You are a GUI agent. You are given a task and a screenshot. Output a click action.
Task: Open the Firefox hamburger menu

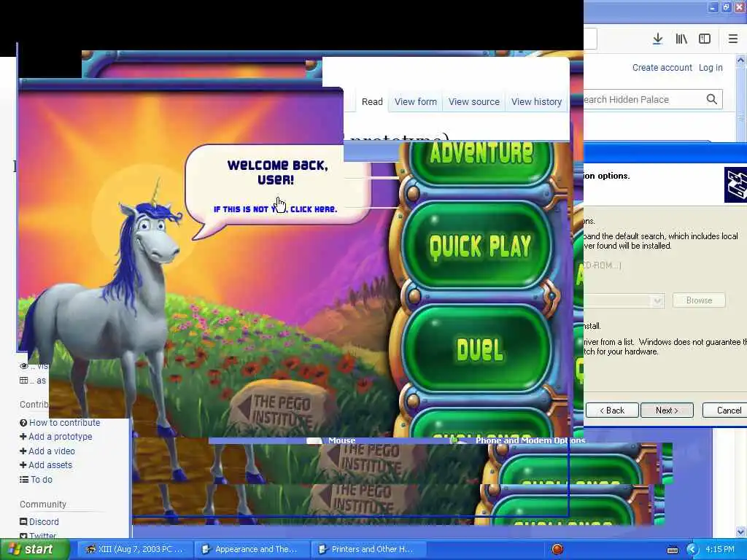[733, 39]
